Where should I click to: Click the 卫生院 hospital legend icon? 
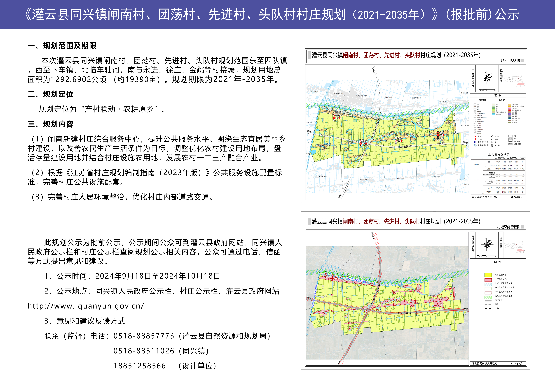(x=492, y=145)
